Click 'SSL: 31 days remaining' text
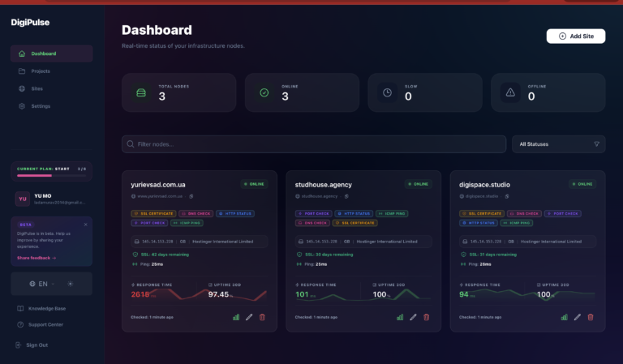Viewport: 623px width, 364px height. tap(493, 255)
